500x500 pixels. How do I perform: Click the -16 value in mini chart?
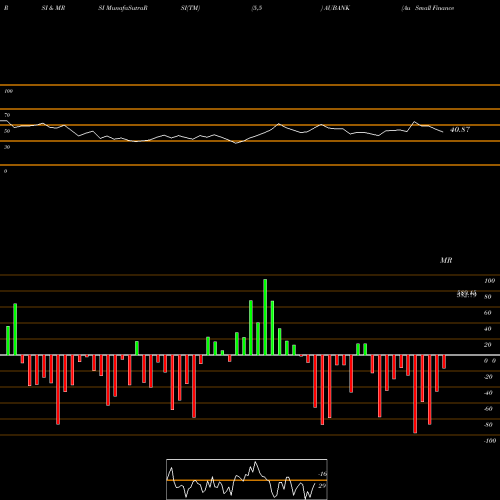tap(322, 474)
